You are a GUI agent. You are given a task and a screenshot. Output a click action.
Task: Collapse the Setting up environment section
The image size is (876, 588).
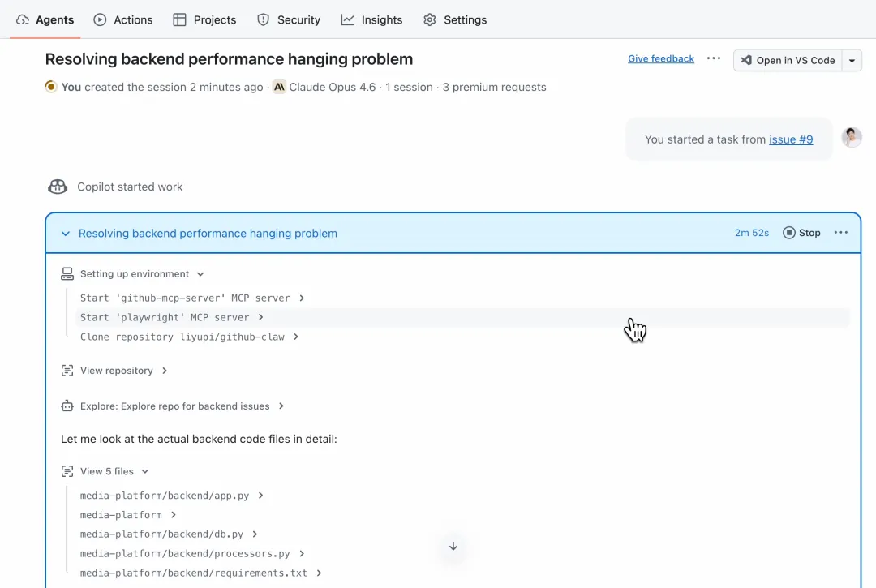coord(200,274)
